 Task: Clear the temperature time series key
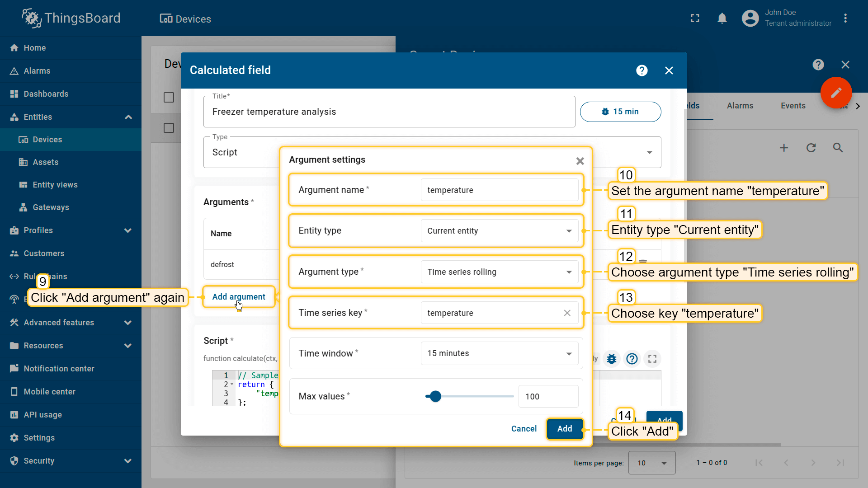567,313
